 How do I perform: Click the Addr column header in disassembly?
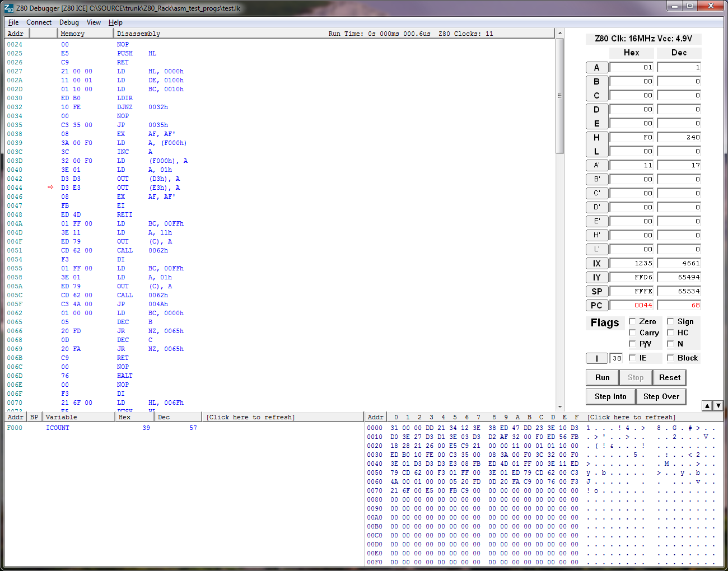tap(17, 34)
